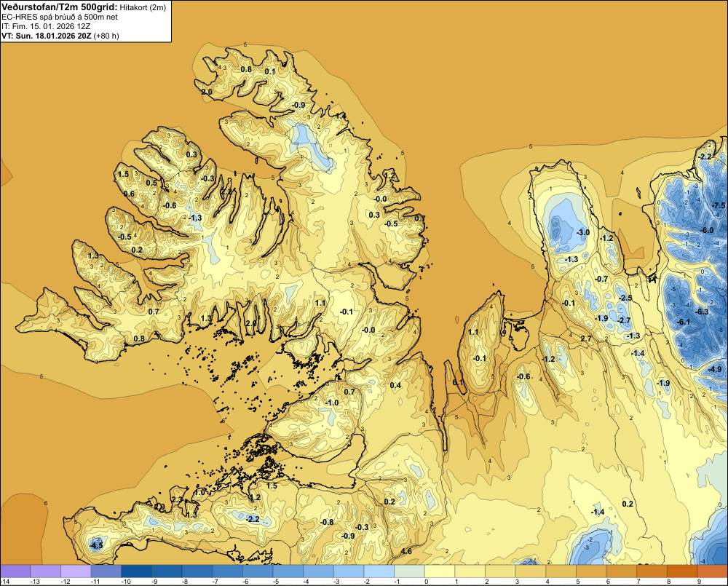Pick the legend swatch above the -12 label
728x586 pixels.
click(76, 571)
